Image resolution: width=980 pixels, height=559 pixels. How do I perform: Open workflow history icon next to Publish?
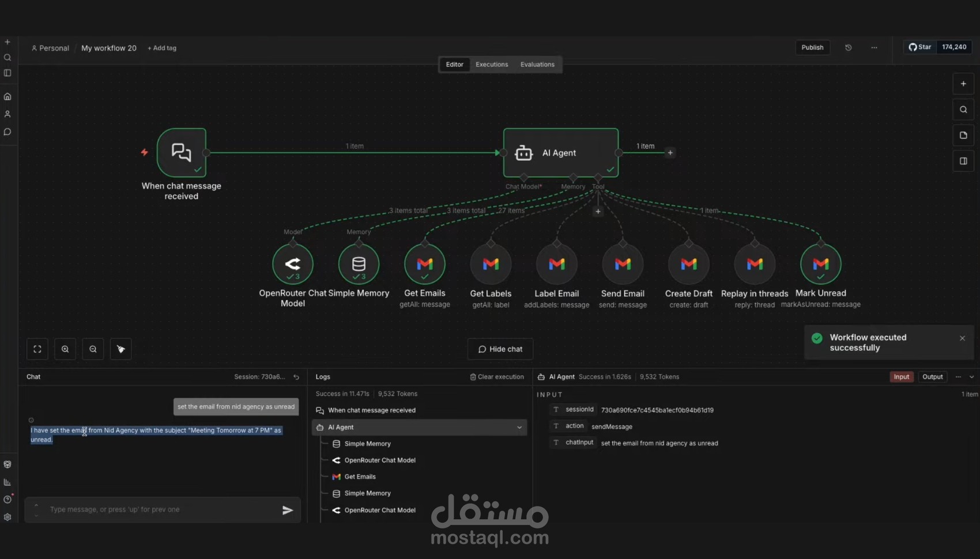point(849,47)
